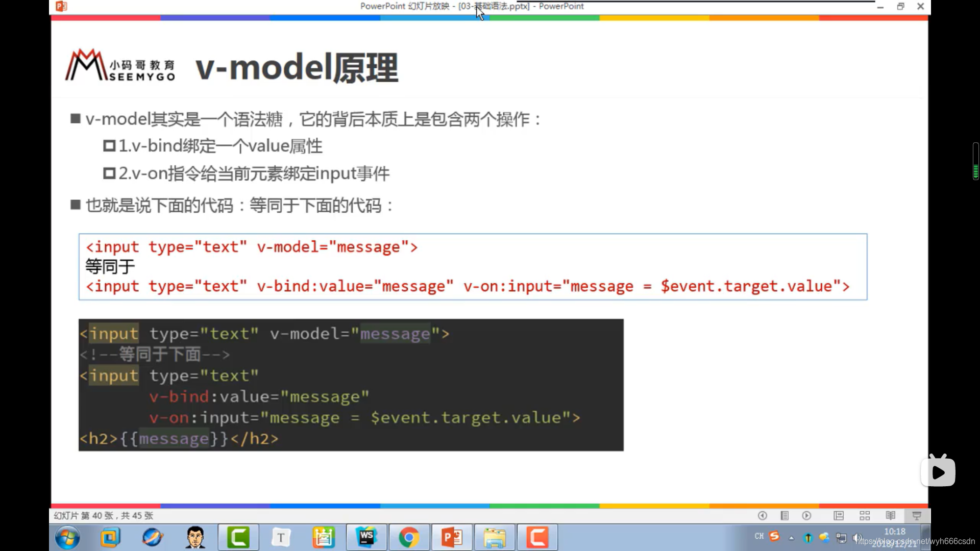
Task: Expand the hidden system tray icons arrow
Action: (791, 538)
